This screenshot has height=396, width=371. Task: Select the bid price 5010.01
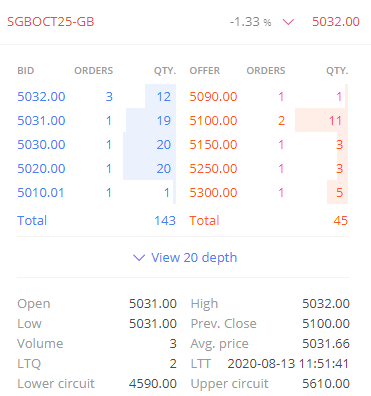click(x=41, y=193)
